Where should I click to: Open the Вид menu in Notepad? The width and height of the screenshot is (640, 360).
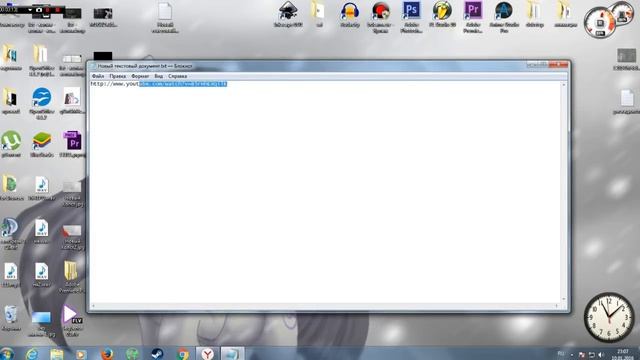pos(158,76)
